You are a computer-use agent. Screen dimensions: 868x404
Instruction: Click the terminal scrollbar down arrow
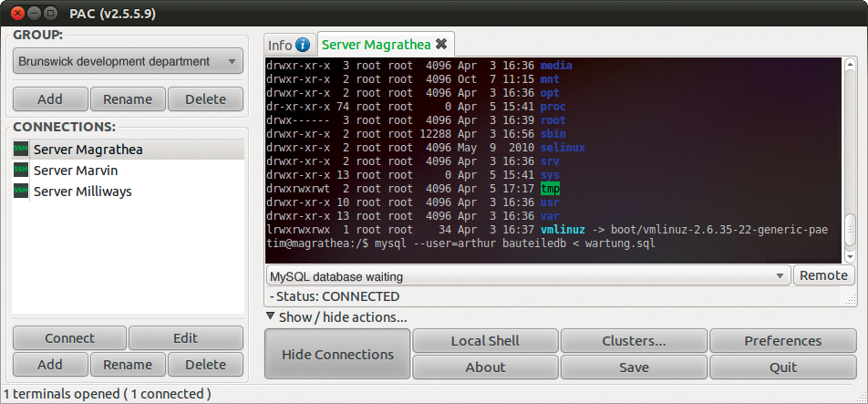pyautogui.click(x=850, y=257)
